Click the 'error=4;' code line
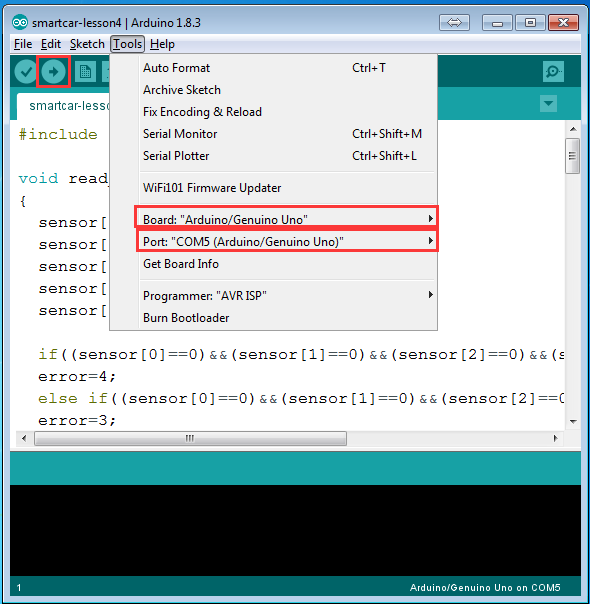The height and width of the screenshot is (604, 590). [77, 376]
